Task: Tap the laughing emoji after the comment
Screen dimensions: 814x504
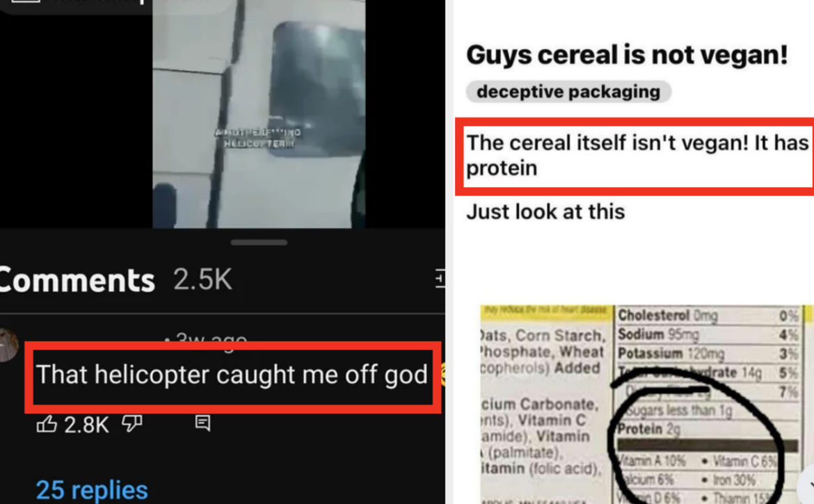Action: click(442, 375)
